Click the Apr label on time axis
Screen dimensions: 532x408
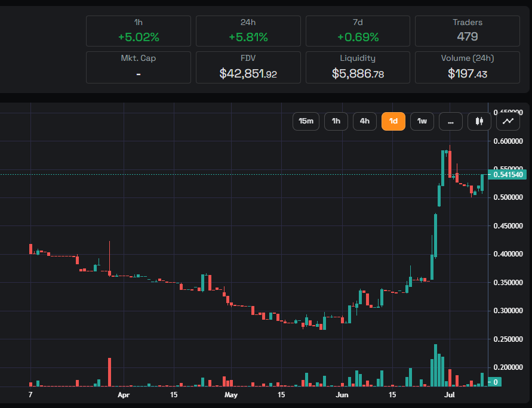click(124, 395)
